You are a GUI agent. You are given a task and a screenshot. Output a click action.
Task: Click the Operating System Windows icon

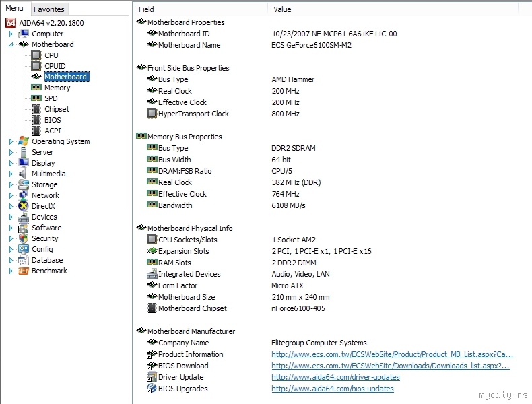24,141
